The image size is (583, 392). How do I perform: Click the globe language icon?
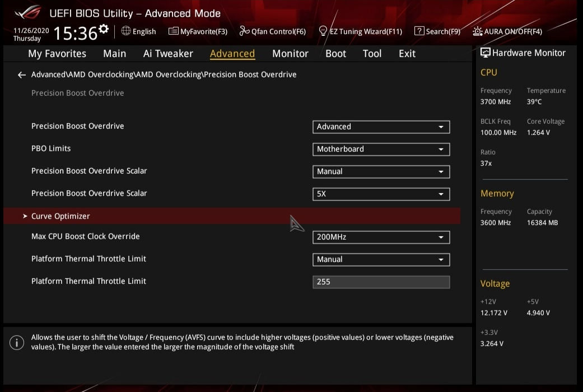(126, 31)
